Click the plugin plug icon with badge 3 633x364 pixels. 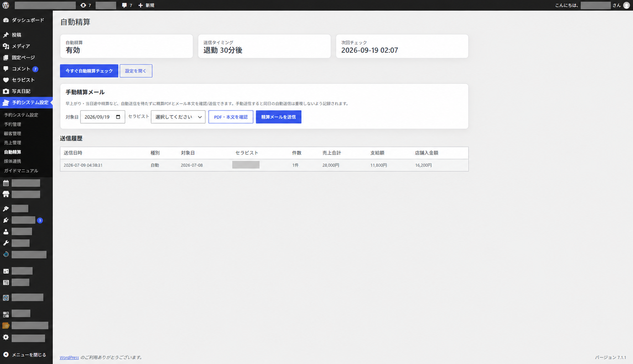(6, 220)
